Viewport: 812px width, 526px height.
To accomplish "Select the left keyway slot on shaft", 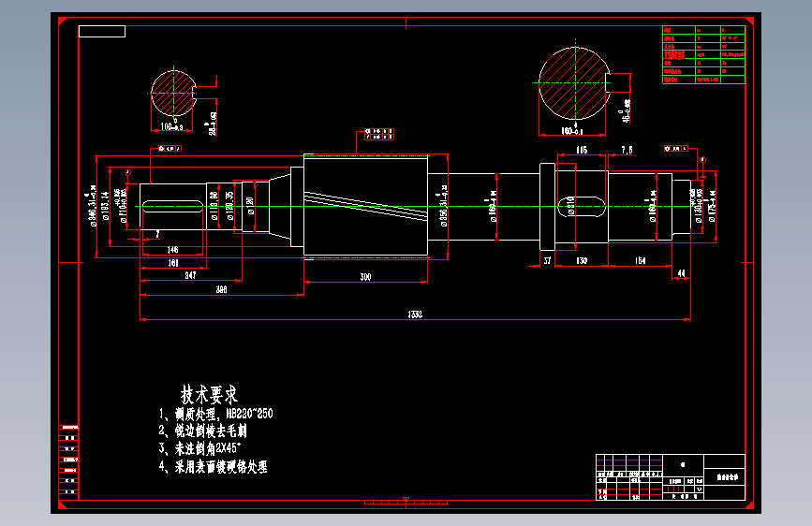I will pyautogui.click(x=172, y=207).
